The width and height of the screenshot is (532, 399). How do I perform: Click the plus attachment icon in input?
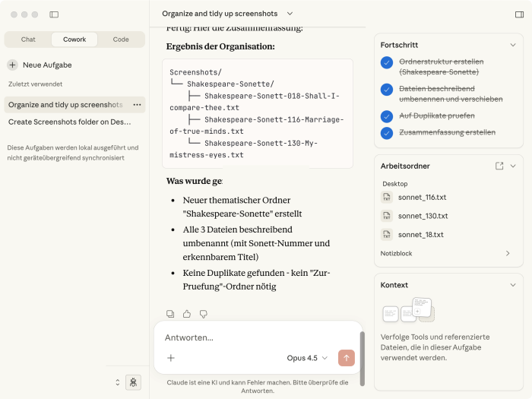pyautogui.click(x=171, y=358)
